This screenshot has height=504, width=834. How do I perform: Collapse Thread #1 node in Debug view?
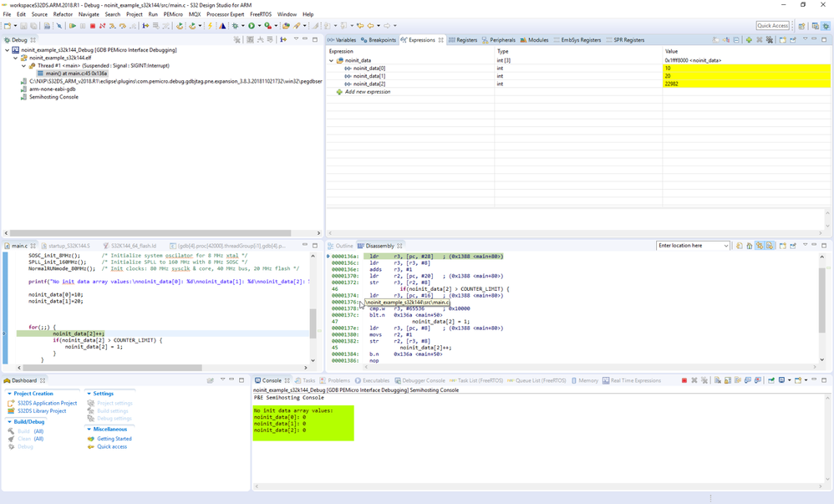(x=24, y=66)
